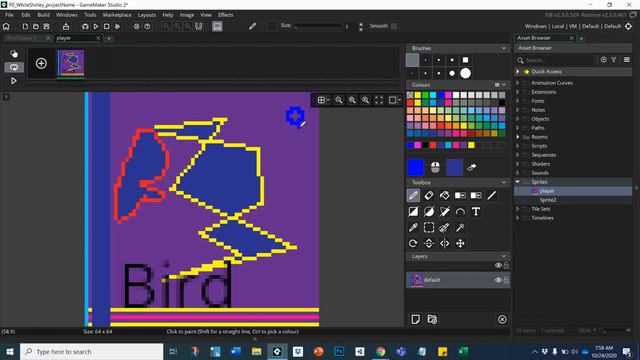Image resolution: width=640 pixels, height=360 pixels.
Task: Fit canvas to full screen
Action: click(379, 100)
